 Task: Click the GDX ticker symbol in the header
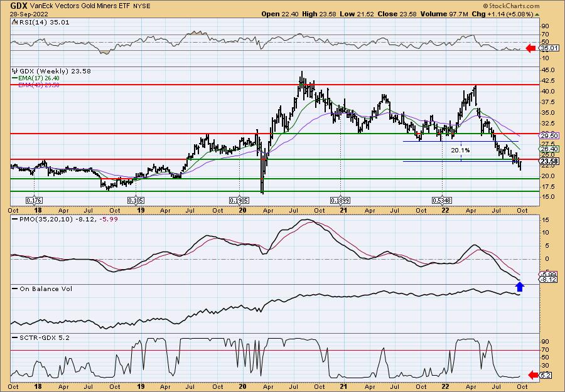coord(18,6)
